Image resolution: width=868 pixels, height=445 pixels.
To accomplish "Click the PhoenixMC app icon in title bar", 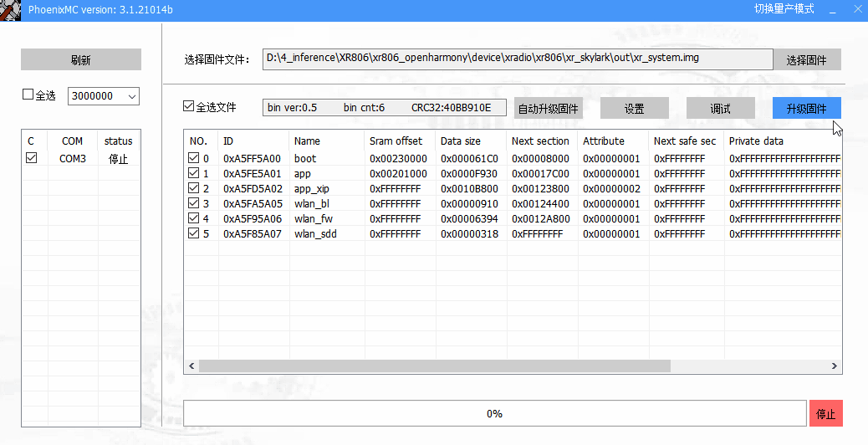I will 11,11.
